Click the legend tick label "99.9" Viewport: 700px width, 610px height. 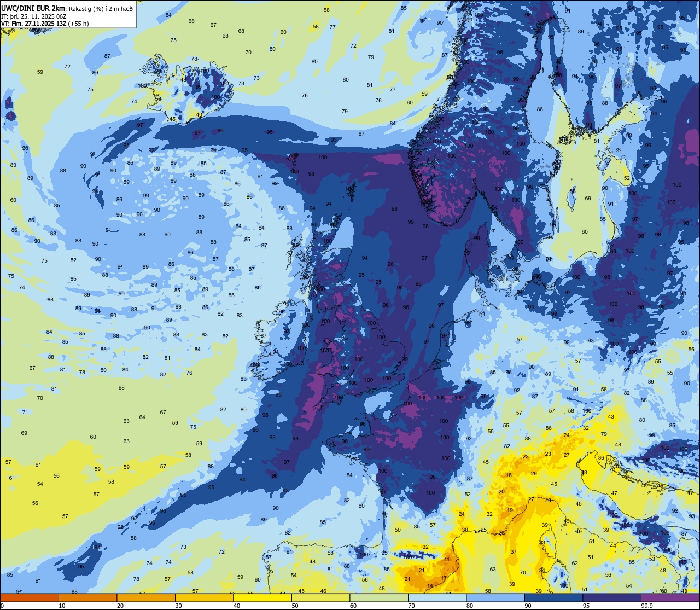pyautogui.click(x=647, y=606)
